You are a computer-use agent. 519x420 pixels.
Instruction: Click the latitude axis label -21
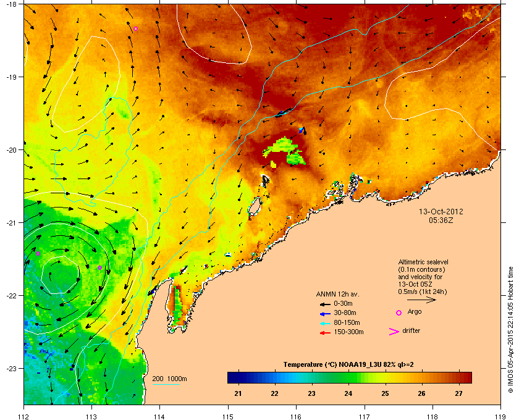click(x=11, y=223)
